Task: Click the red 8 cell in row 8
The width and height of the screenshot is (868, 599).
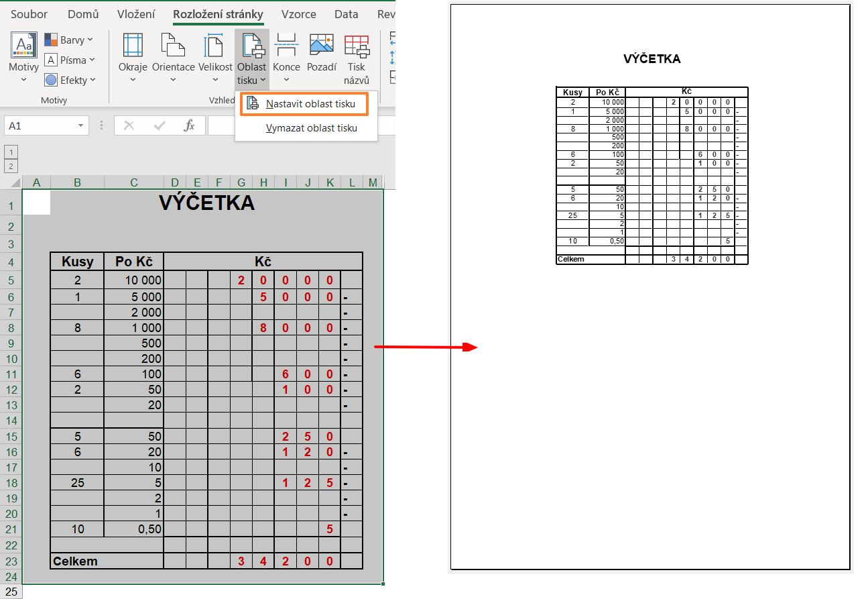Action: (263, 328)
